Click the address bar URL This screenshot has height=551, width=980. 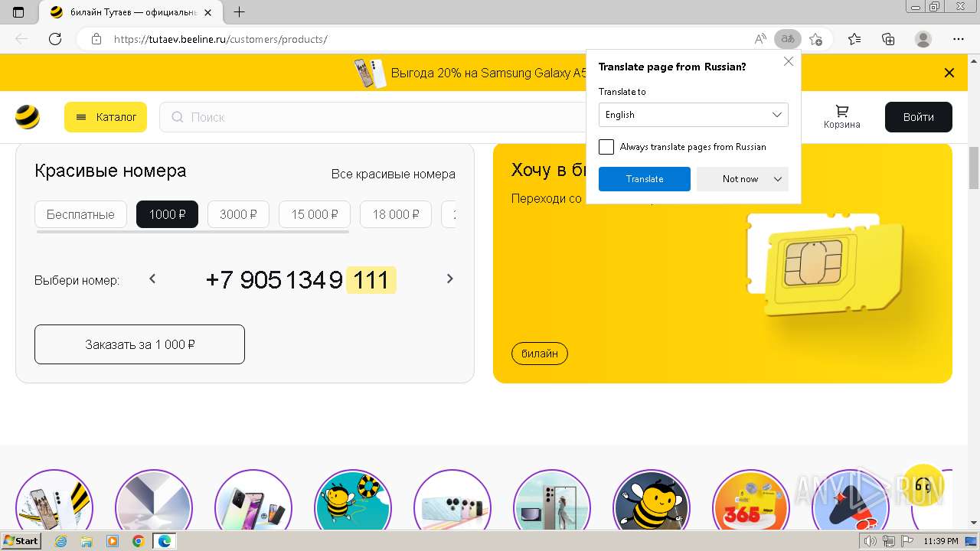pos(220,39)
